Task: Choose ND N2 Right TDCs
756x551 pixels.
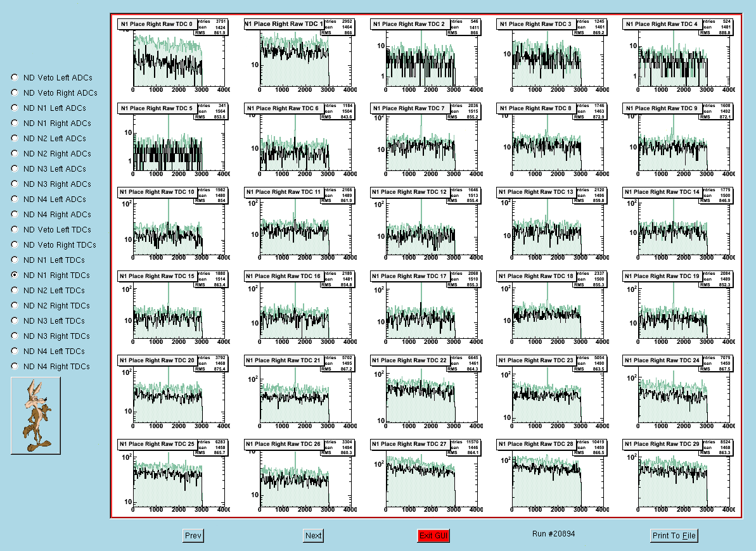Action: (15, 305)
